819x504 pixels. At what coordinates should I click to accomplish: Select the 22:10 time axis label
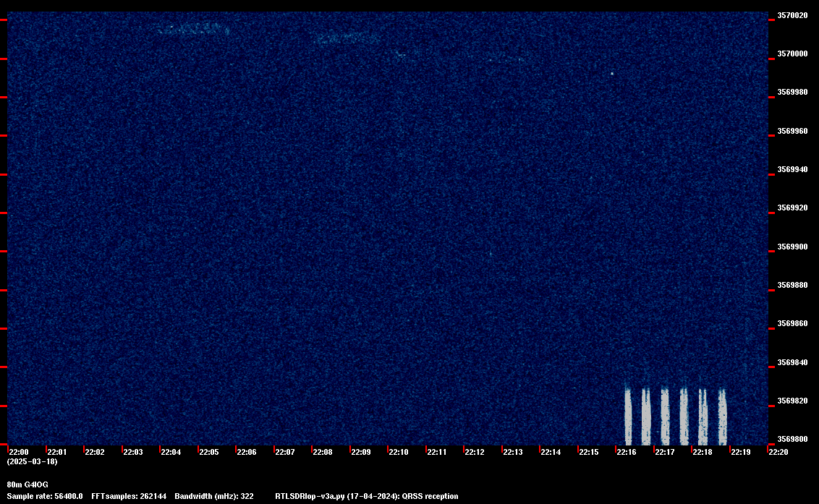(x=399, y=452)
